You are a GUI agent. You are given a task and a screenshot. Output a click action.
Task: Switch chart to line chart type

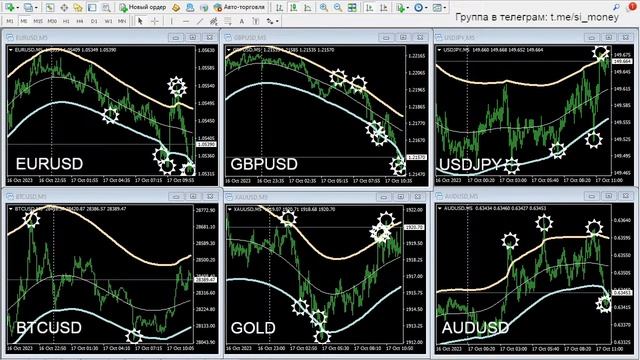coord(307,7)
